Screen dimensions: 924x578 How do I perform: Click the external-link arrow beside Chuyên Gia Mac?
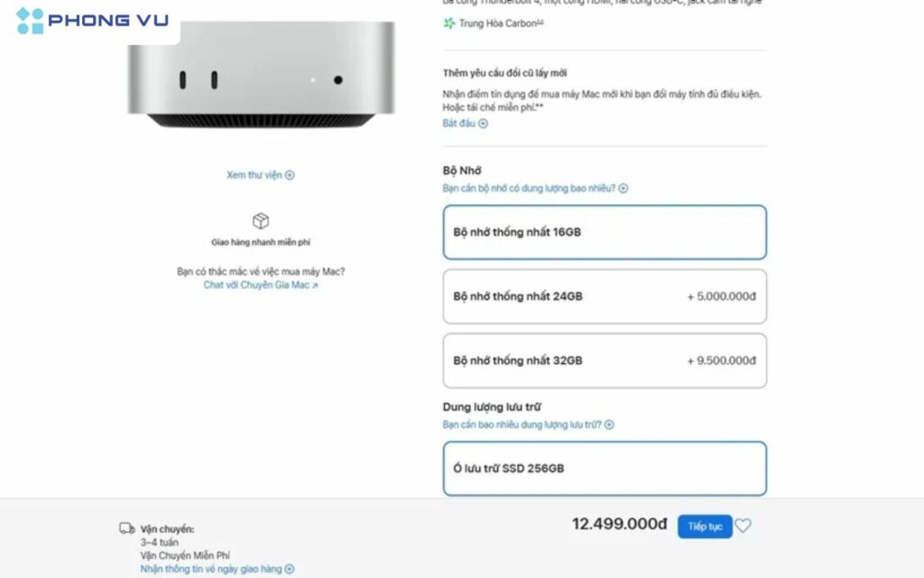(x=317, y=284)
